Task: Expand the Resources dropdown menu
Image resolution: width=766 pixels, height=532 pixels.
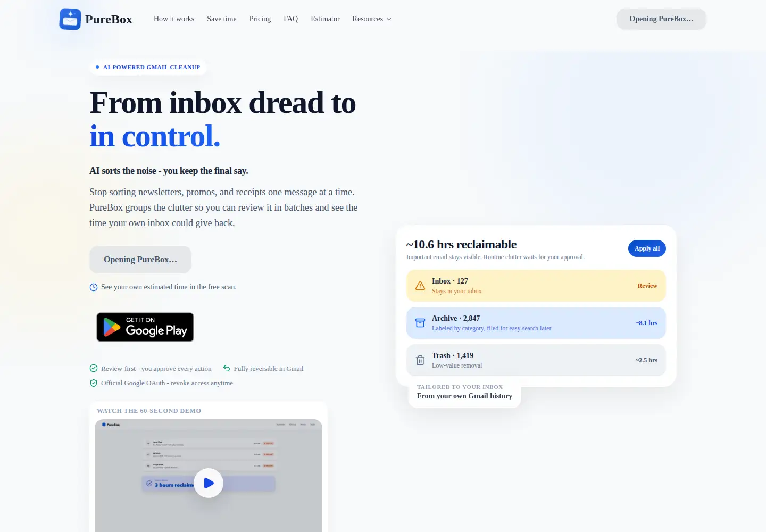Action: (x=372, y=19)
